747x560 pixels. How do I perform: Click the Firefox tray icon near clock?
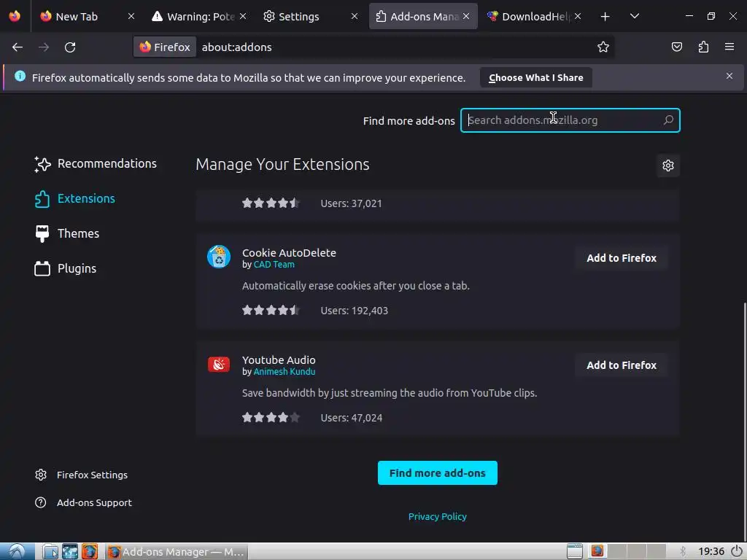597,551
